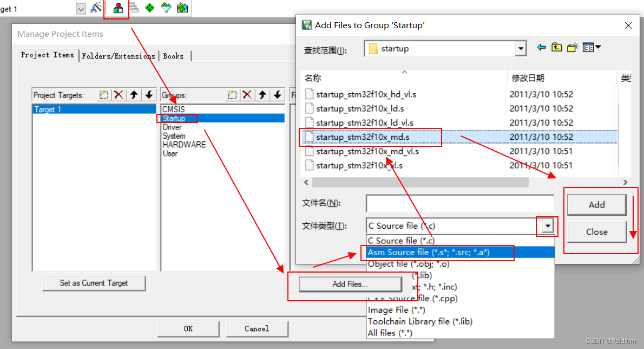
Task: Click the Select Software Packs icon
Action: click(166, 8)
